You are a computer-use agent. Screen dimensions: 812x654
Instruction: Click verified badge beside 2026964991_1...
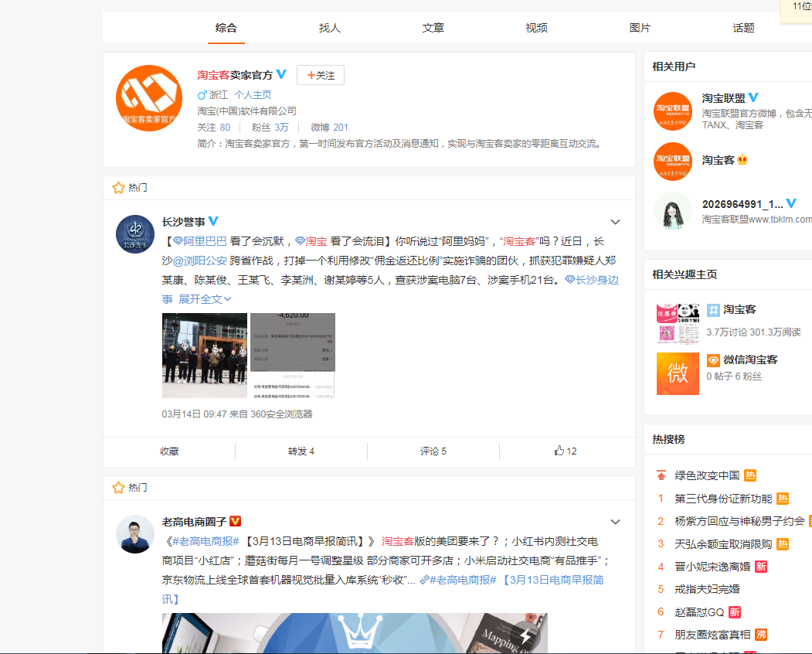coord(791,203)
